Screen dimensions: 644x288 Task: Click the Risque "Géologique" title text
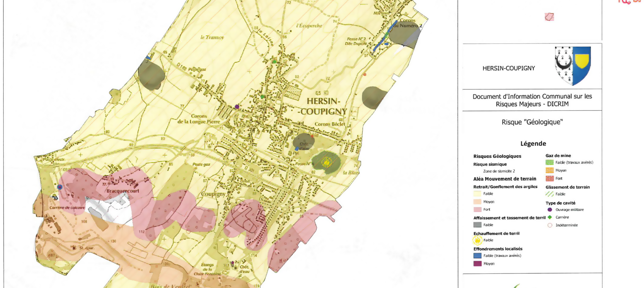click(x=532, y=122)
